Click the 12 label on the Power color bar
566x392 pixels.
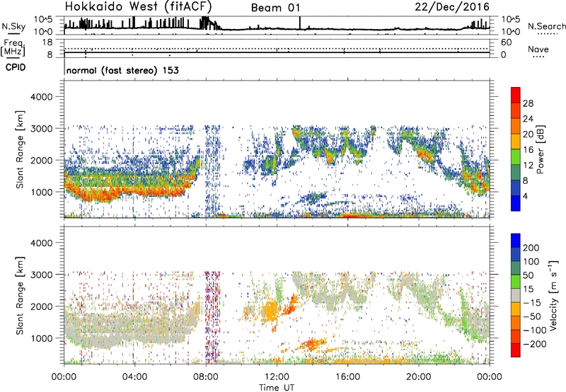point(528,165)
